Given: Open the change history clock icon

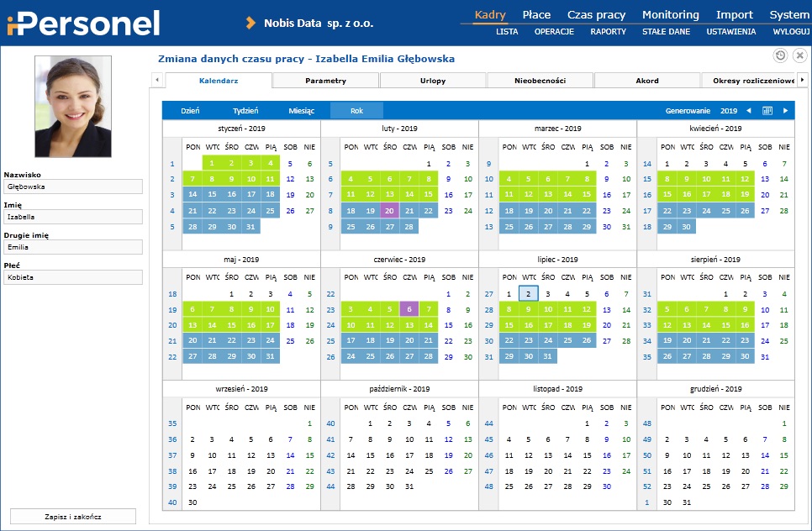Looking at the screenshot, I should tap(780, 55).
